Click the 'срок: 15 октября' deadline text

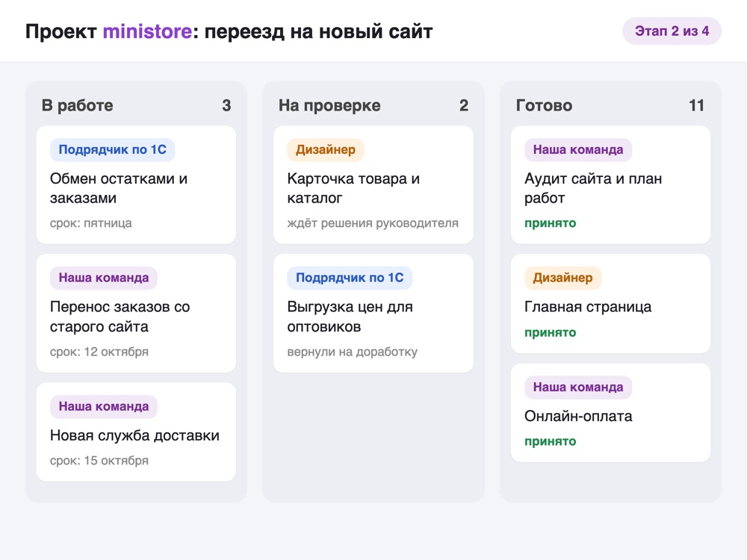99,461
